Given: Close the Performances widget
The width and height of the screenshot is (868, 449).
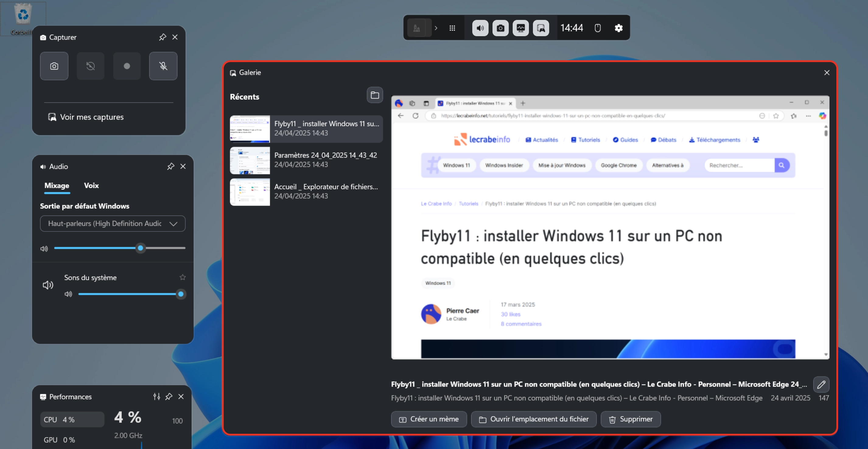Looking at the screenshot, I should (x=181, y=397).
